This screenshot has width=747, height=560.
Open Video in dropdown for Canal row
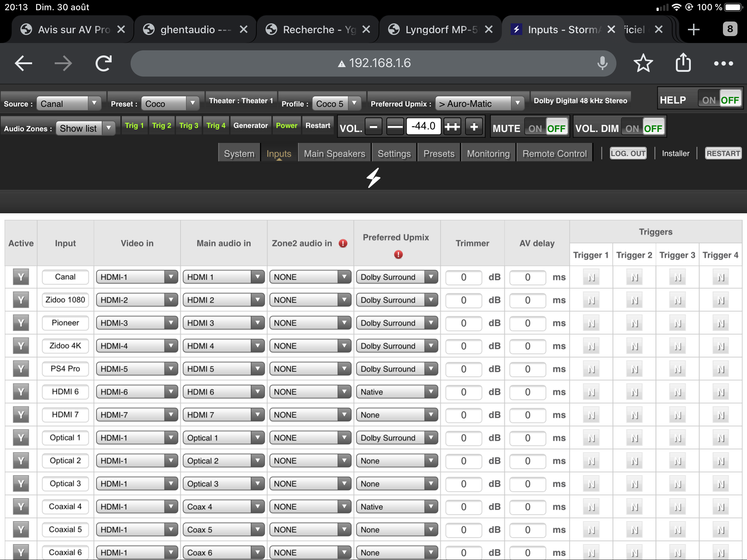point(137,277)
